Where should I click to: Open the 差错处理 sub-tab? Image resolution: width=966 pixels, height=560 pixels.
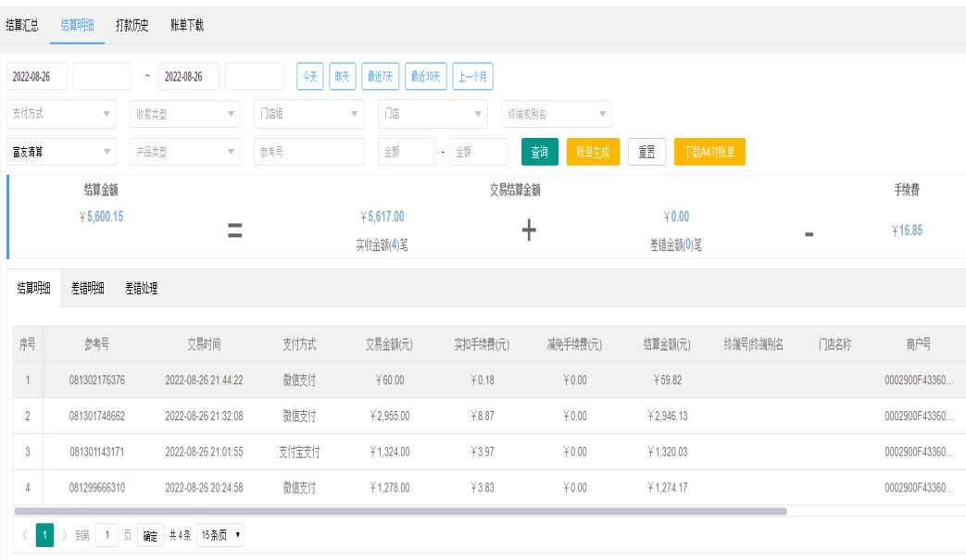coord(142,289)
